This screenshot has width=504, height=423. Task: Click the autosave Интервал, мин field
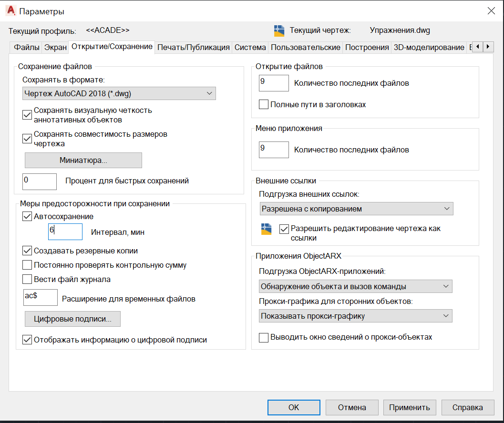pos(65,232)
